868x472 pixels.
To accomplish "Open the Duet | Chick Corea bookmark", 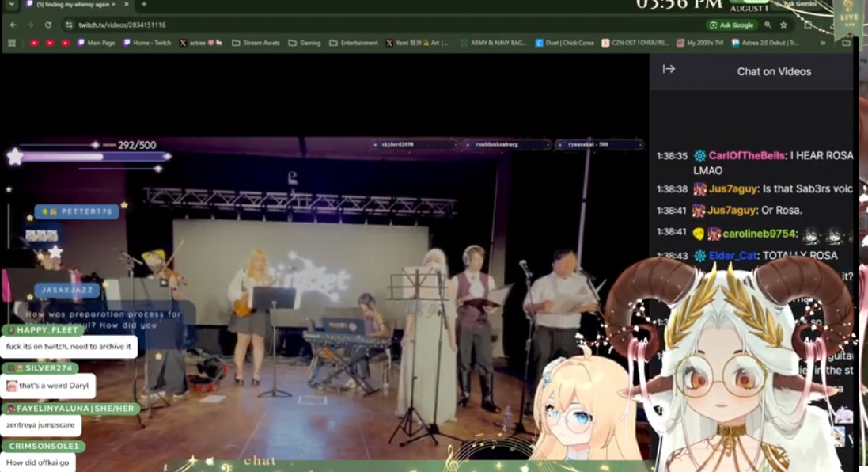I will pyautogui.click(x=564, y=43).
